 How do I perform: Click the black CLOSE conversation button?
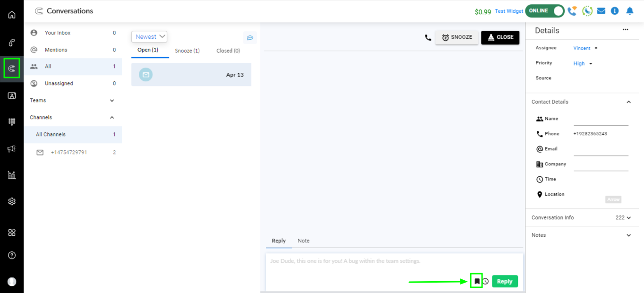500,37
